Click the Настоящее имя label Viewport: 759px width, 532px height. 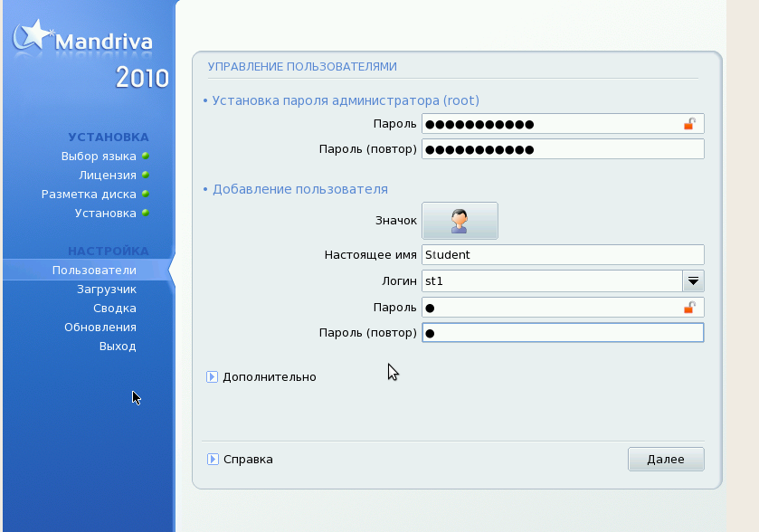pyautogui.click(x=370, y=254)
